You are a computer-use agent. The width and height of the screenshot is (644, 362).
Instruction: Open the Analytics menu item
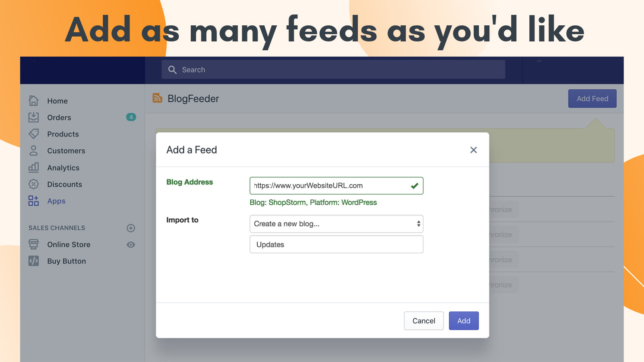pos(63,168)
